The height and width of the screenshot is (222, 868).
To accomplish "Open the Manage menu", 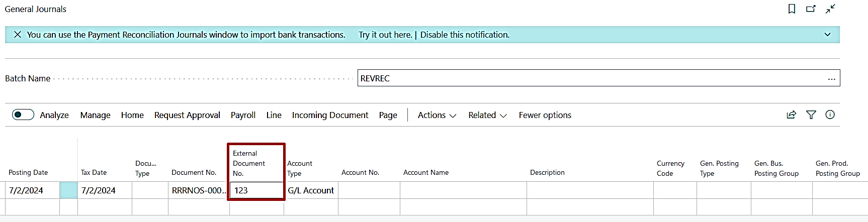I will (x=95, y=115).
